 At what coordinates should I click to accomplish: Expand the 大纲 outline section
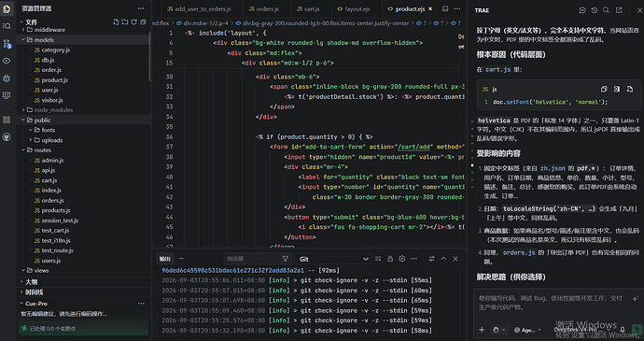[x=84, y=282]
